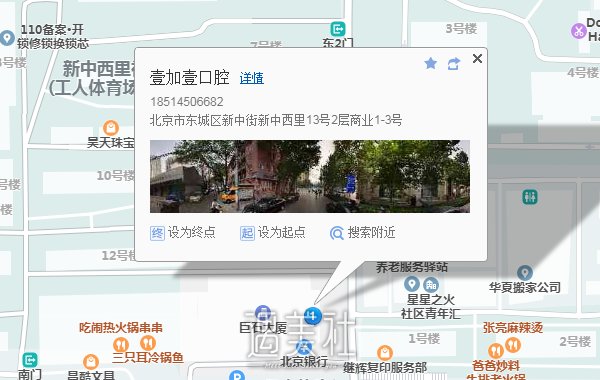
Task: Click the 南门 gate icon
Action: point(30,360)
